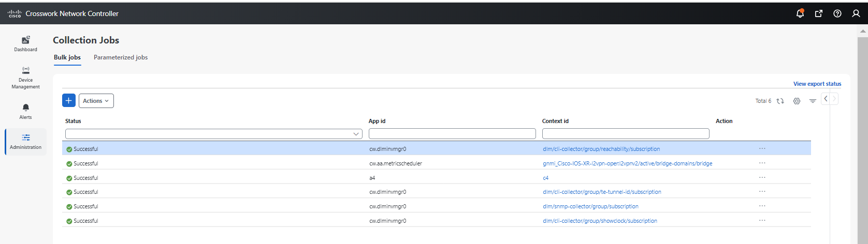Go to Dashboard in the sidebar
The image size is (868, 244).
coord(25,43)
